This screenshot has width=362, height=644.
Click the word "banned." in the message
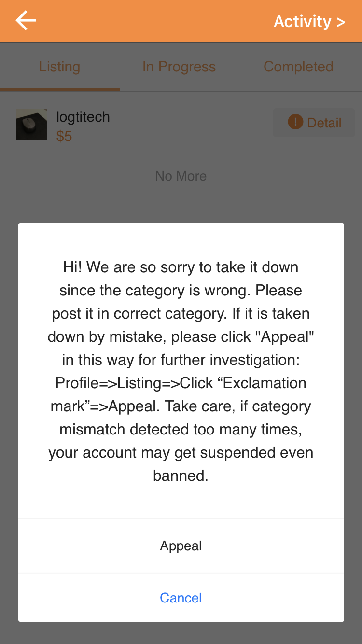(x=181, y=476)
